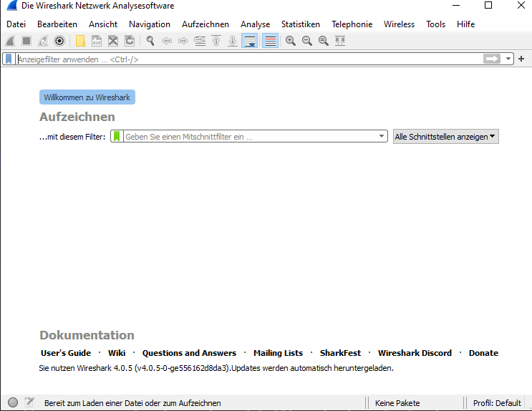This screenshot has width=532, height=411.
Task: Go back to previous packet arrow
Action: tap(167, 41)
